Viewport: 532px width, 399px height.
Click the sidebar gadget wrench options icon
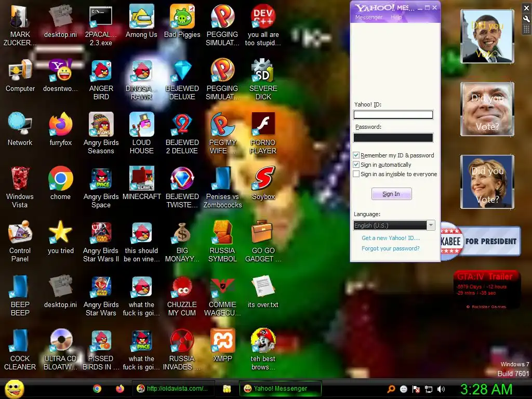(x=526, y=19)
